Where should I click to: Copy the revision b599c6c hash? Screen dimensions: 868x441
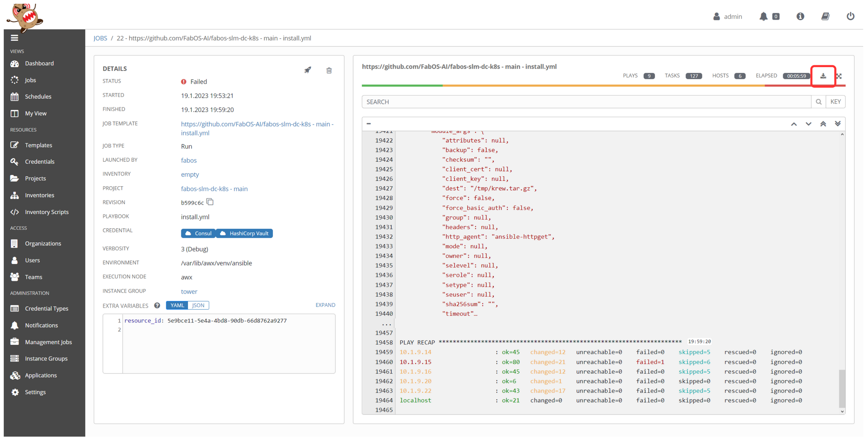pyautogui.click(x=210, y=202)
